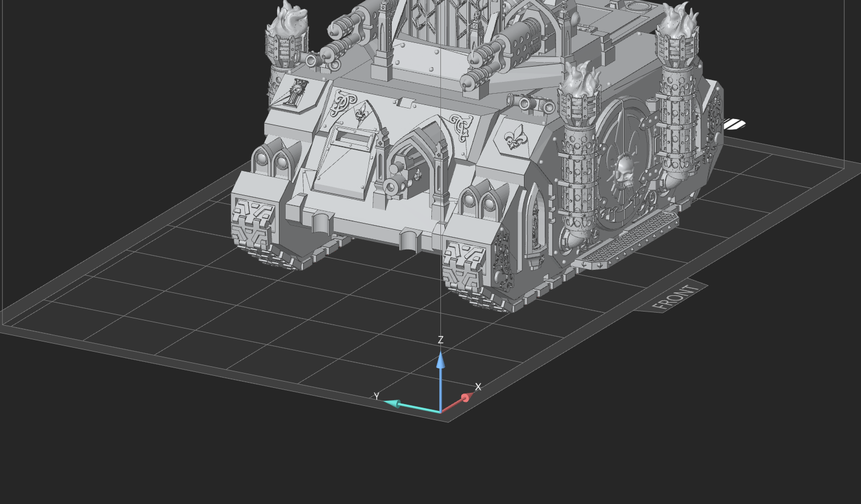Image resolution: width=861 pixels, height=504 pixels.
Task: Select the white striped marker beside the tank
Action: 734,124
